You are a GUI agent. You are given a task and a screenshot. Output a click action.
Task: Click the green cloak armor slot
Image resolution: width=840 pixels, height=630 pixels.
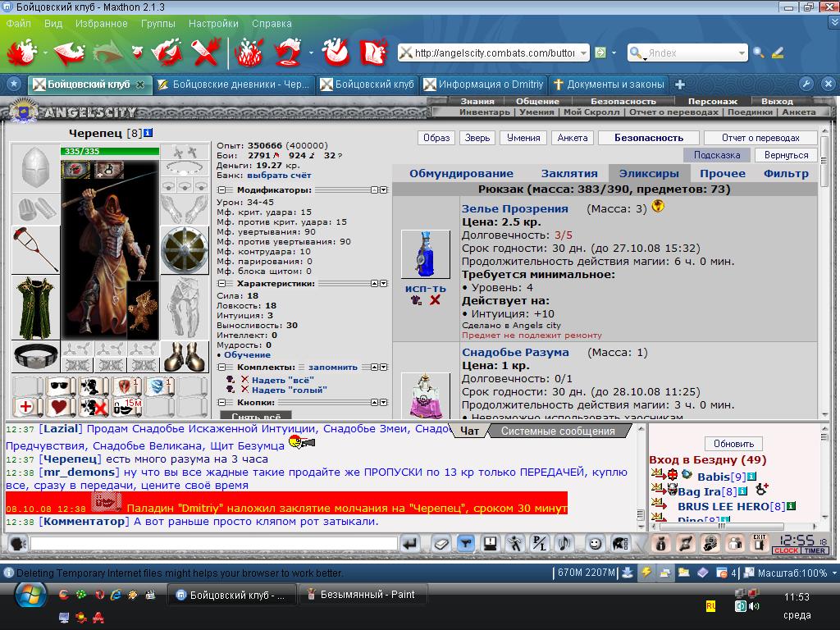tap(35, 308)
